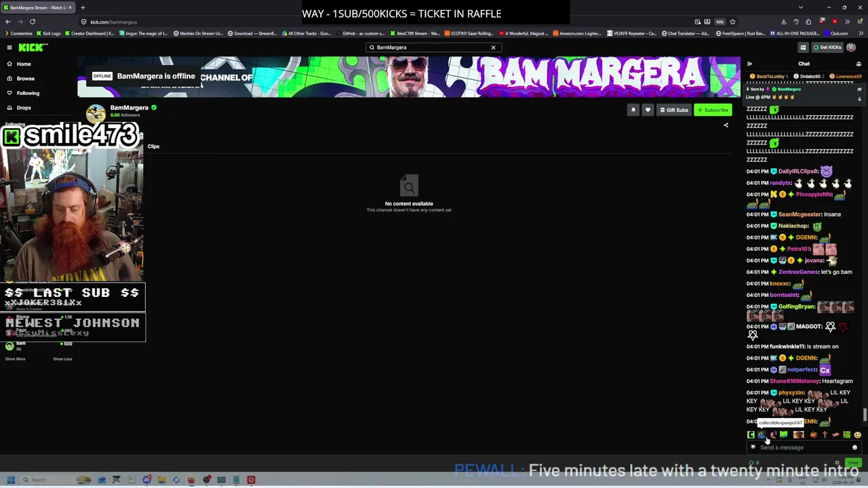Image resolution: width=868 pixels, height=488 pixels.
Task: Open the Windows Start menu
Action: 11,480
